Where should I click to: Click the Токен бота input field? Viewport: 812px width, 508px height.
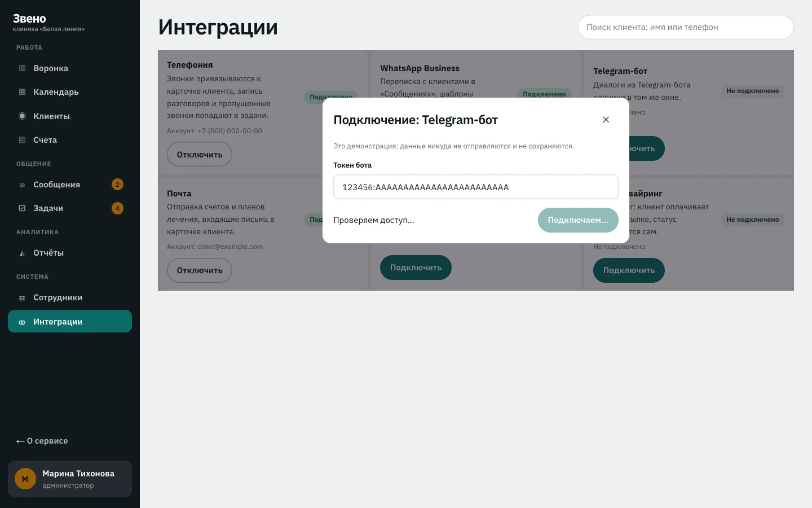coord(476,187)
